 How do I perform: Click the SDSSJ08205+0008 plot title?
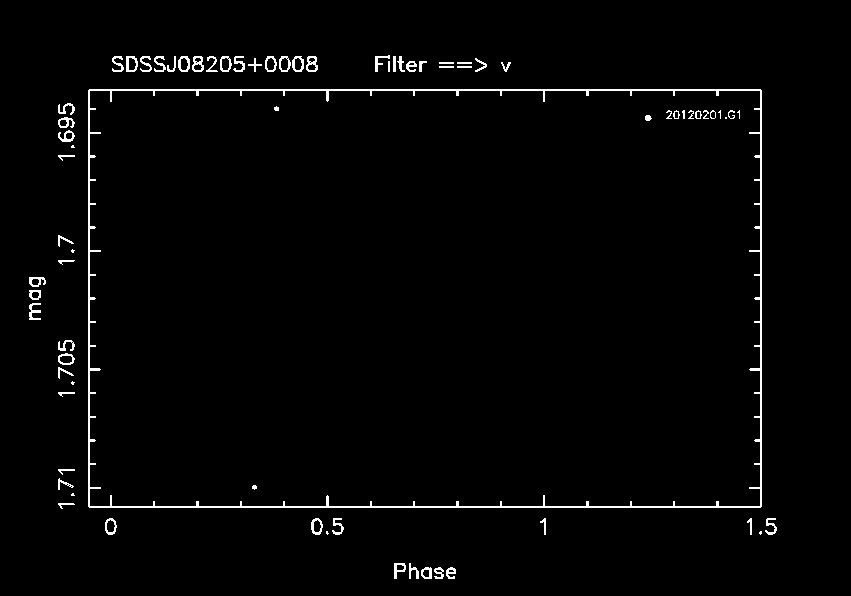coord(215,65)
